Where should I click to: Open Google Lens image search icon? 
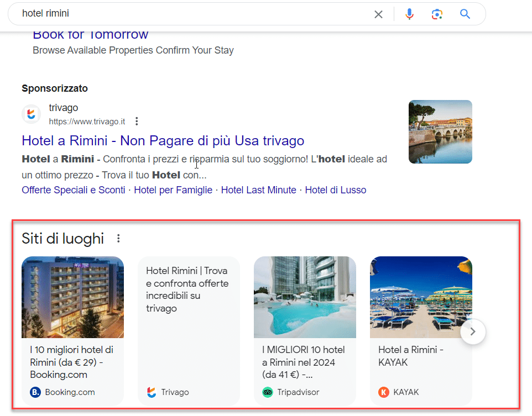pos(437,14)
